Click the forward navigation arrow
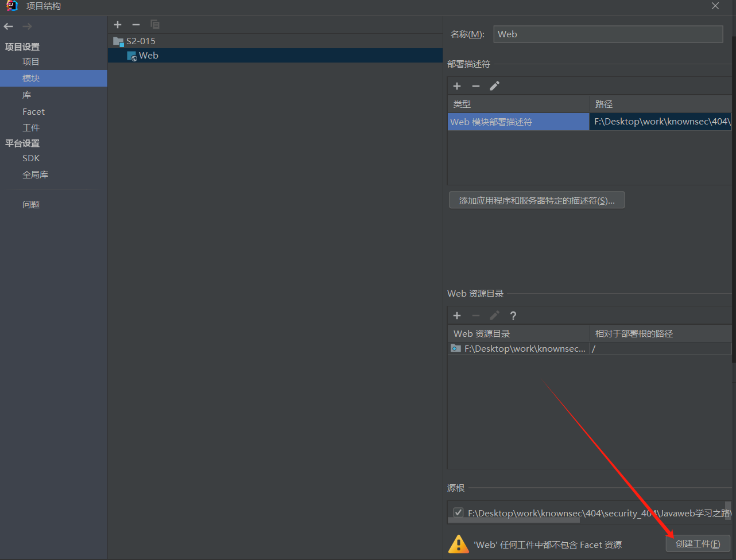 [x=27, y=26]
